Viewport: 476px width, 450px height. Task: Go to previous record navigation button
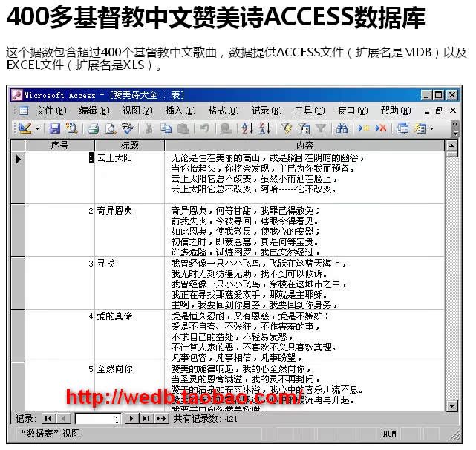[x=63, y=419]
